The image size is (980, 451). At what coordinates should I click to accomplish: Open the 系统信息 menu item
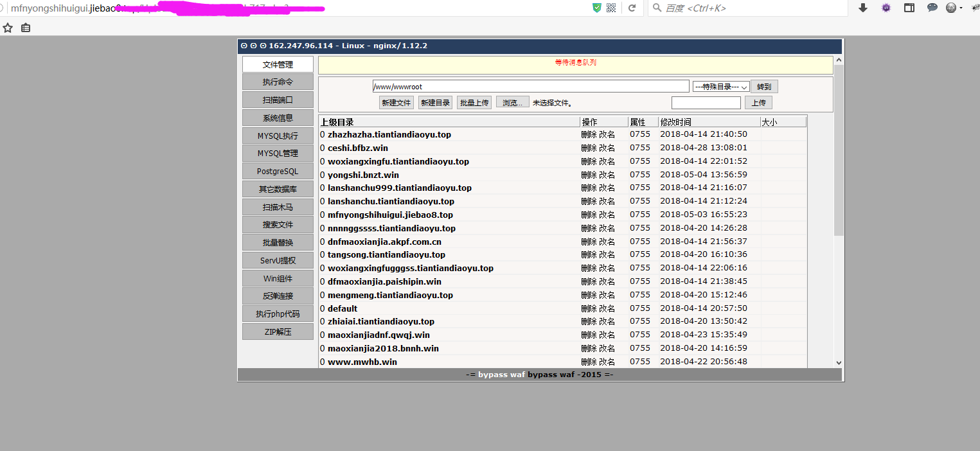click(278, 118)
